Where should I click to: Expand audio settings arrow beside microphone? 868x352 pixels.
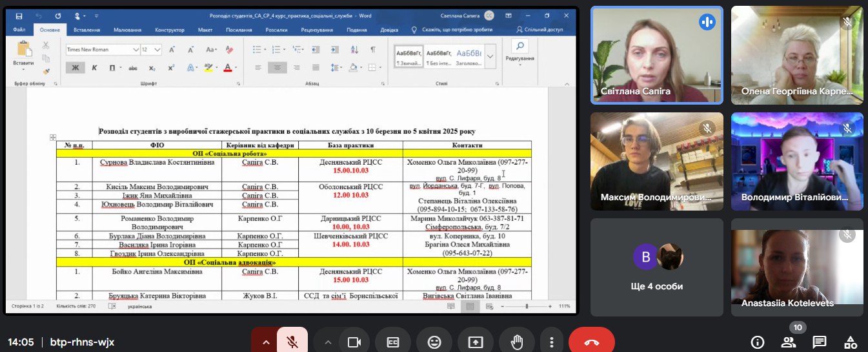263,342
